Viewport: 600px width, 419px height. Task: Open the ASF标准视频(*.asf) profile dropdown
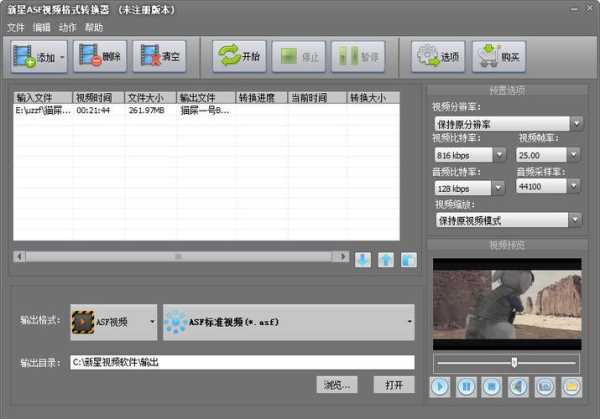(289, 322)
